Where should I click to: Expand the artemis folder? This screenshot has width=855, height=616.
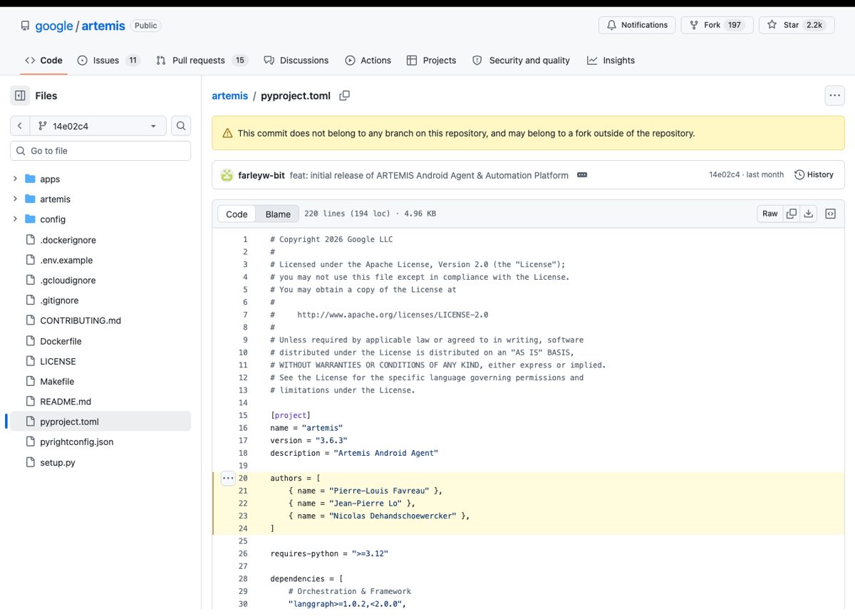coord(15,199)
